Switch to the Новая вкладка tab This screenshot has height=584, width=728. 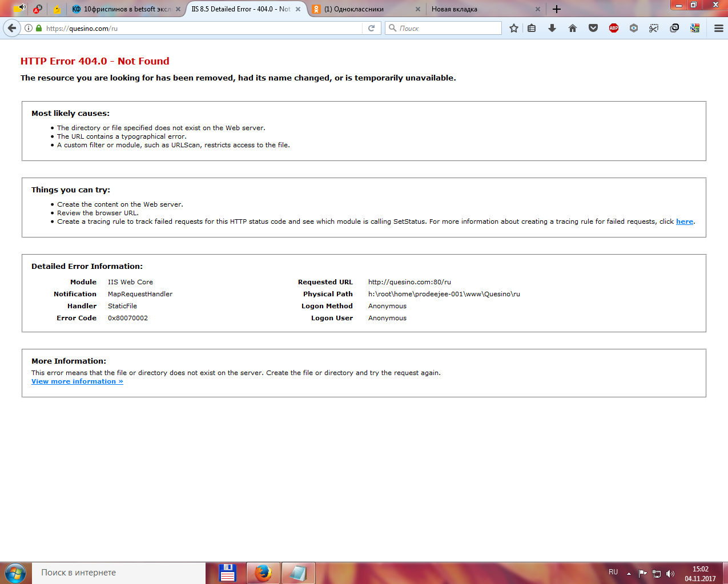(x=480, y=9)
